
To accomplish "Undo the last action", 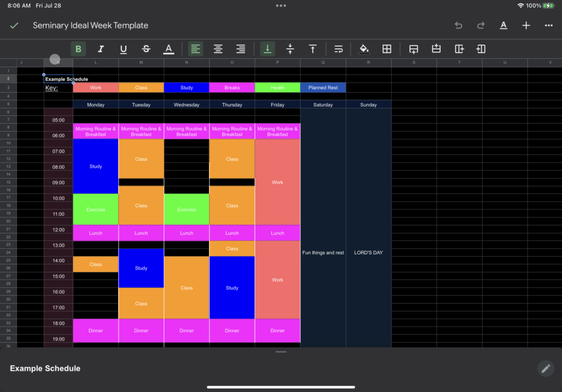I will 458,25.
